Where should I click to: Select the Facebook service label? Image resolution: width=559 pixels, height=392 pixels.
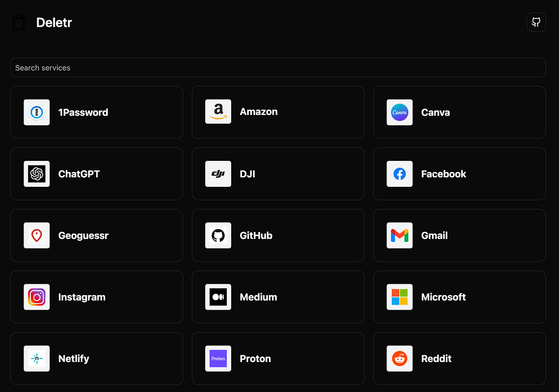coord(444,174)
